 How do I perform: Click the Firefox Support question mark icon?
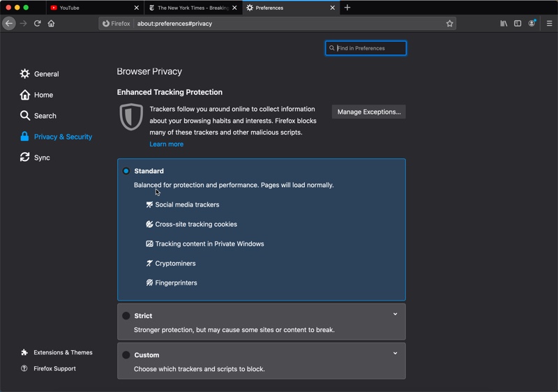[x=24, y=368]
